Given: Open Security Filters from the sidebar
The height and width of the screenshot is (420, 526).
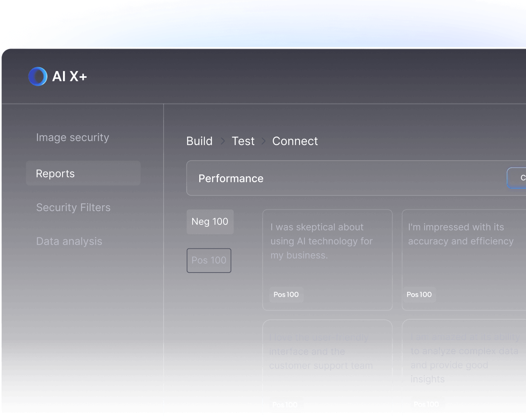Looking at the screenshot, I should click(x=73, y=207).
